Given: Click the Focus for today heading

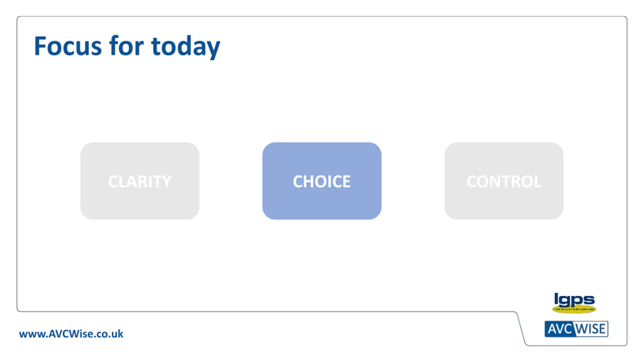Looking at the screenshot, I should pyautogui.click(x=127, y=47).
